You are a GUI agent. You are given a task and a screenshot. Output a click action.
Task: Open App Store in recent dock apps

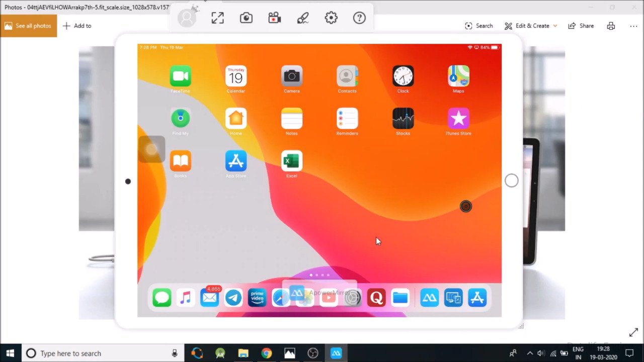(477, 298)
